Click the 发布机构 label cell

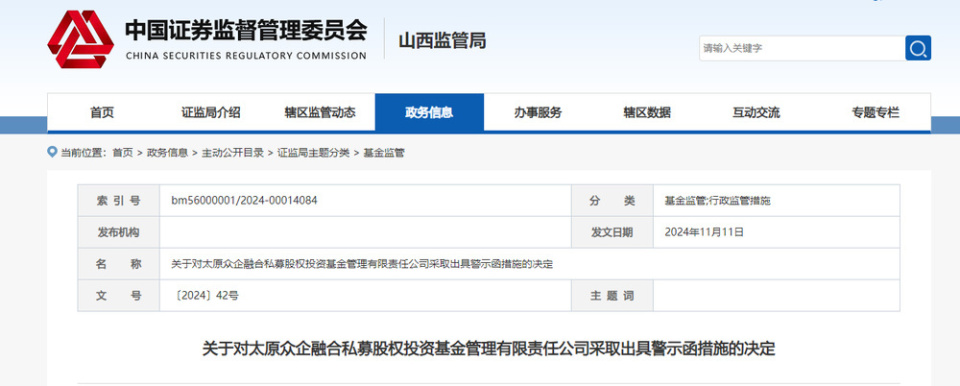[119, 232]
